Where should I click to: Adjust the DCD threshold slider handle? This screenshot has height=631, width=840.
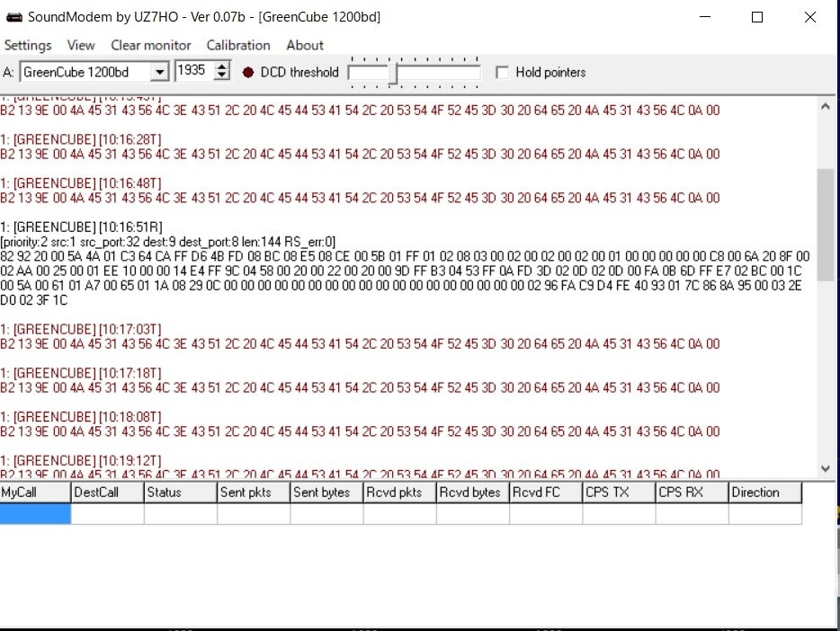393,73
